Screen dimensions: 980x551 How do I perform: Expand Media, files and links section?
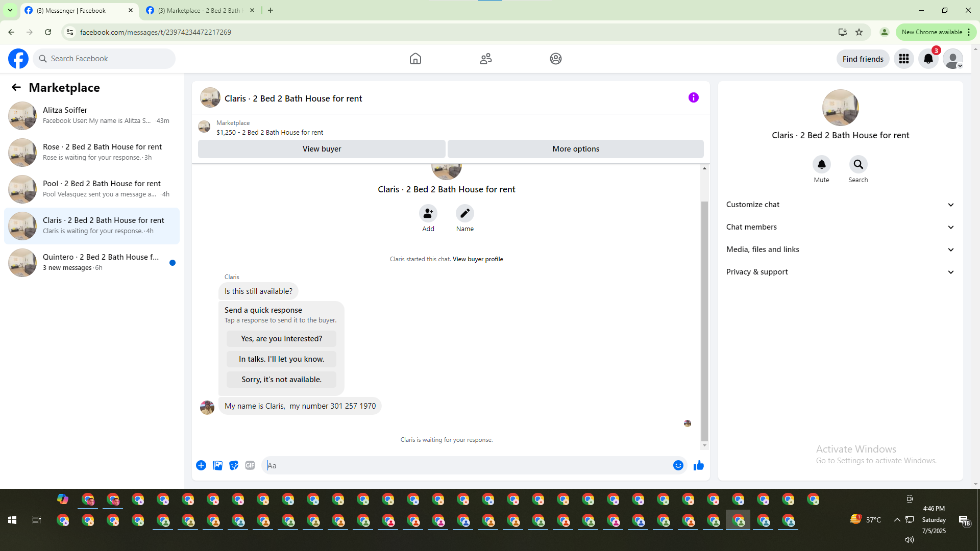840,249
